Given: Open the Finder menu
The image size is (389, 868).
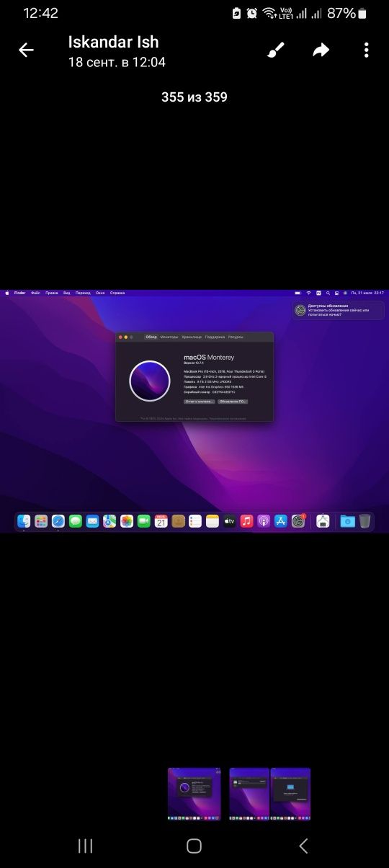Looking at the screenshot, I should 20,293.
